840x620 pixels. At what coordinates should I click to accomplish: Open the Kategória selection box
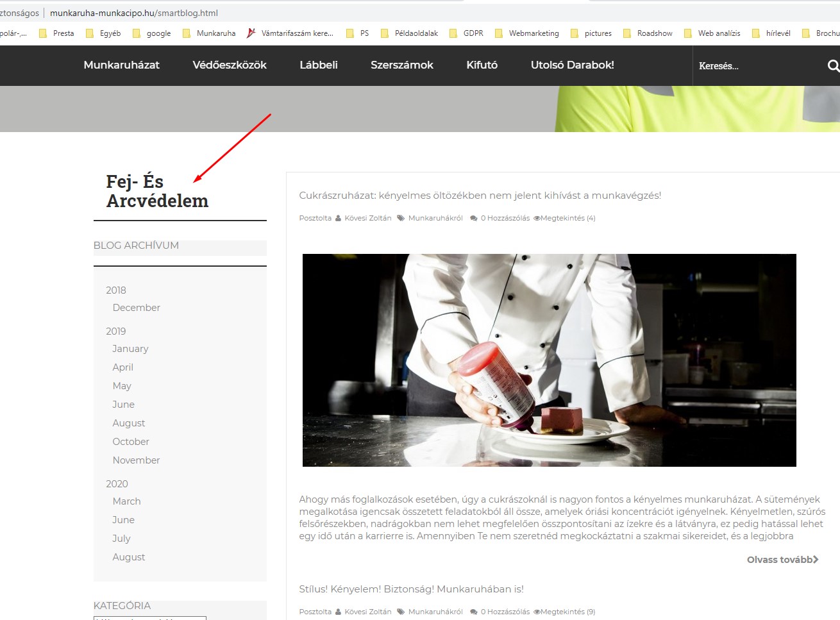[149, 618]
